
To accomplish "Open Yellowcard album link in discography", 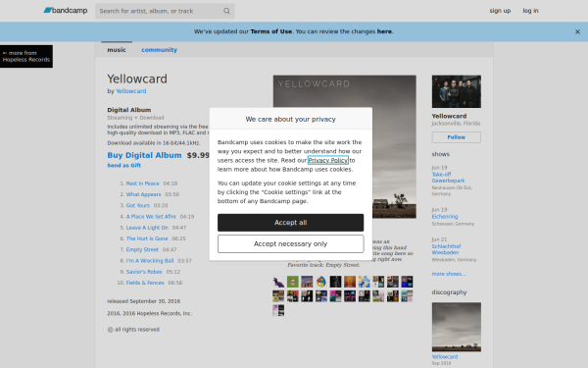I will pos(445,357).
